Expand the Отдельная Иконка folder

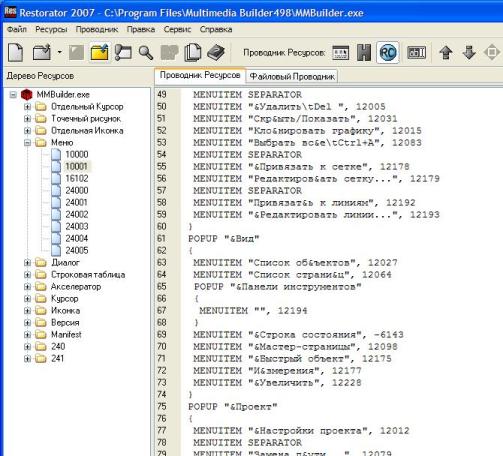pos(28,131)
